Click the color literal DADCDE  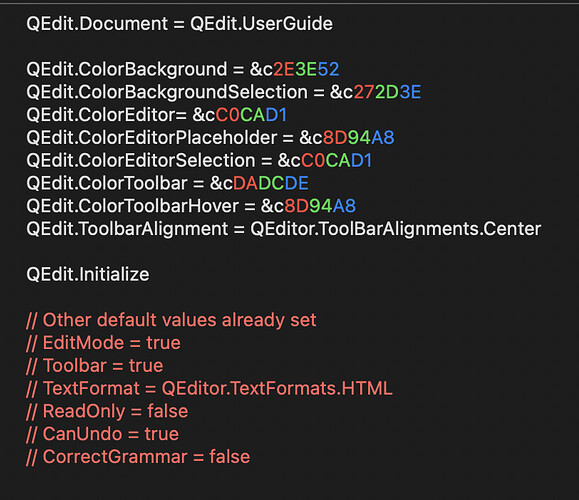point(271,184)
